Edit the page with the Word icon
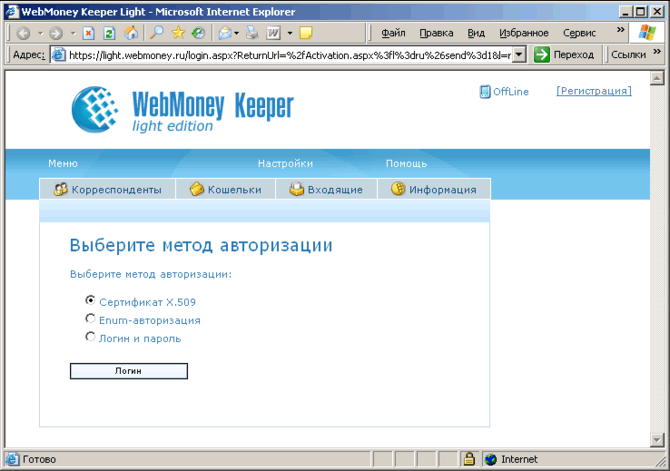 [x=273, y=33]
